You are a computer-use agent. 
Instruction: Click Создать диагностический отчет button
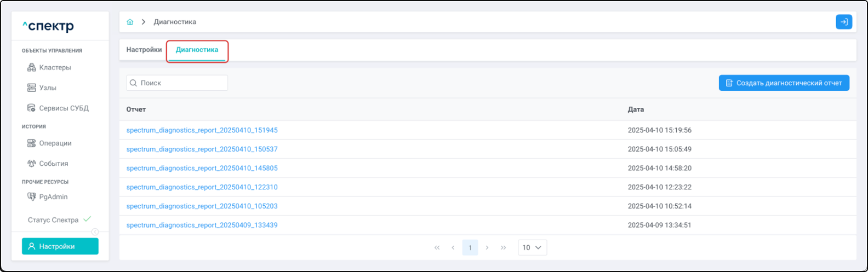point(784,83)
